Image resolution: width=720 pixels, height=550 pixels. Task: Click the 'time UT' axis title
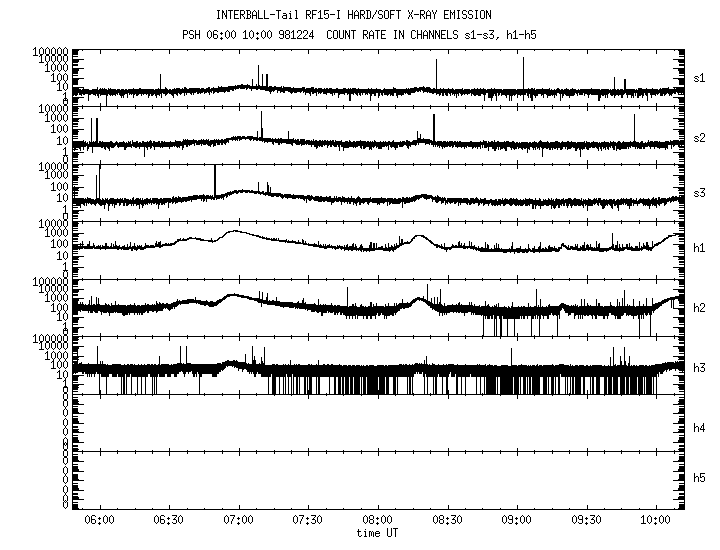(x=377, y=533)
